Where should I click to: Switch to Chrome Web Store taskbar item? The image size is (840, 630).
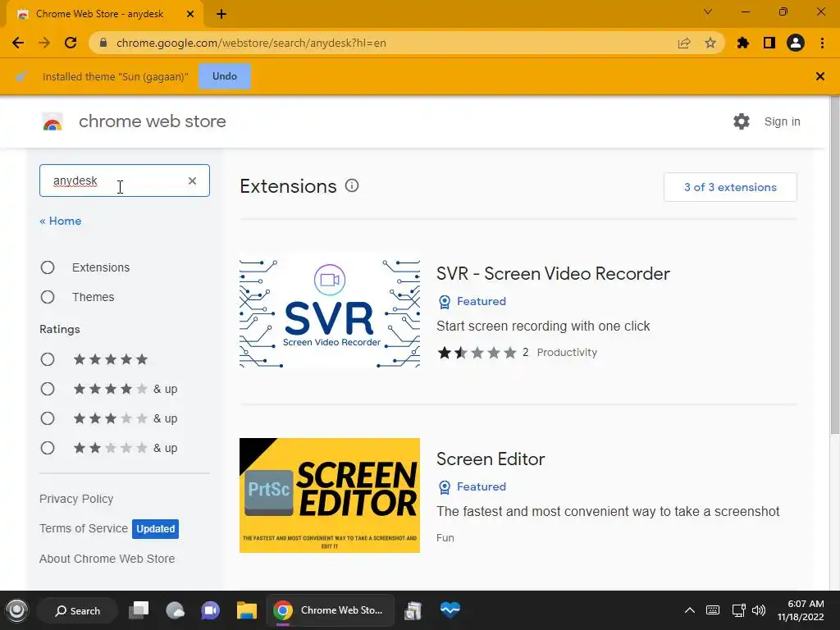[330, 610]
